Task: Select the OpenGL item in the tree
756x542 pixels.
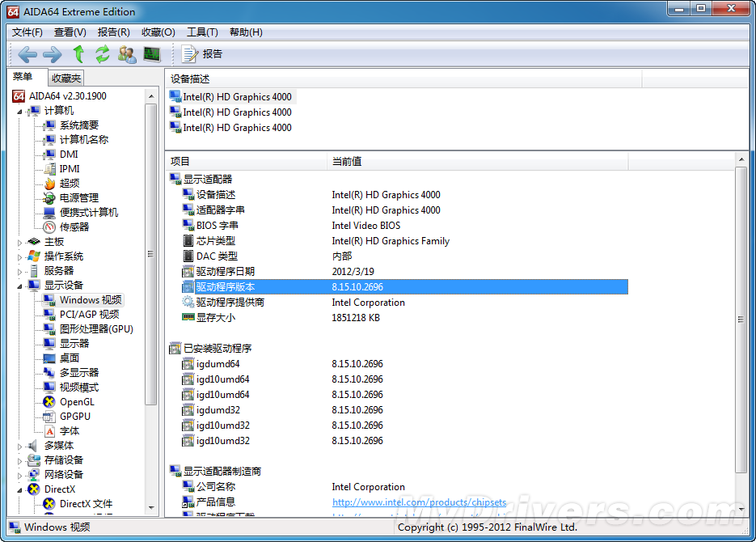Action: [77, 402]
